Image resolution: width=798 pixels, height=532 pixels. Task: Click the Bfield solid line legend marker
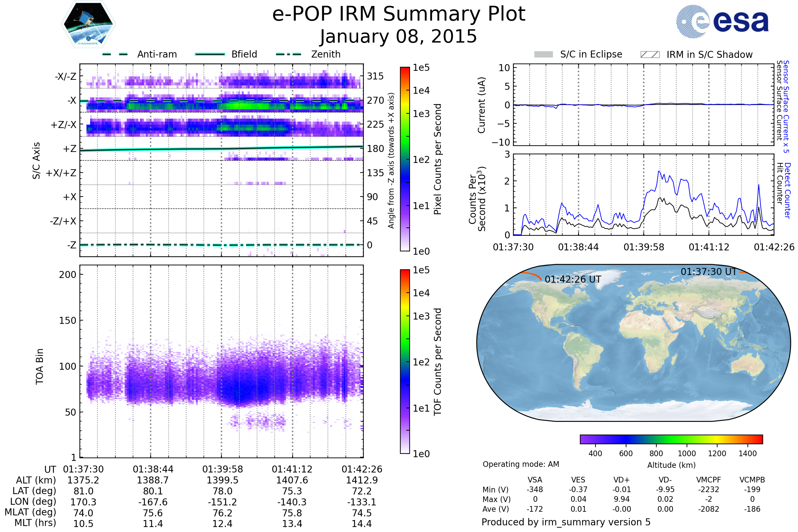point(210,54)
